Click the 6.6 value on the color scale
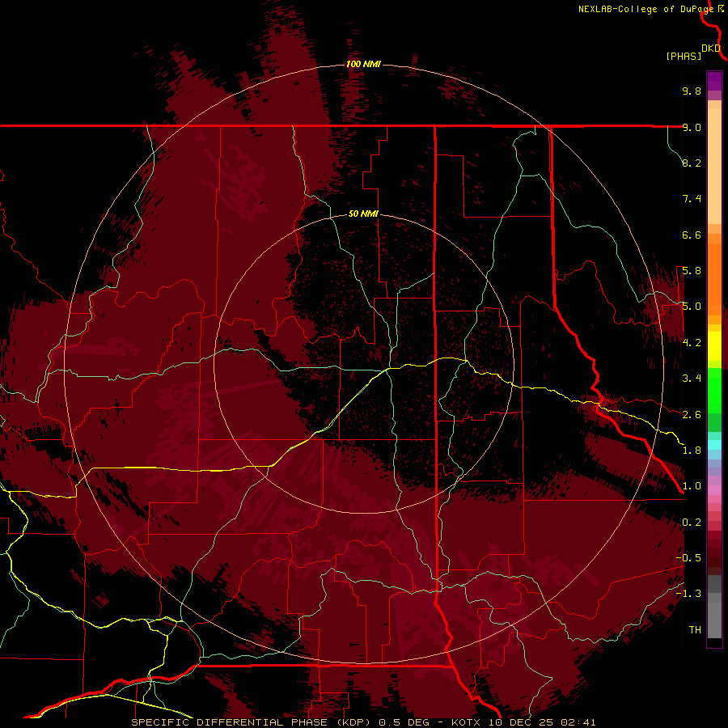The width and height of the screenshot is (728, 728). coord(692,235)
